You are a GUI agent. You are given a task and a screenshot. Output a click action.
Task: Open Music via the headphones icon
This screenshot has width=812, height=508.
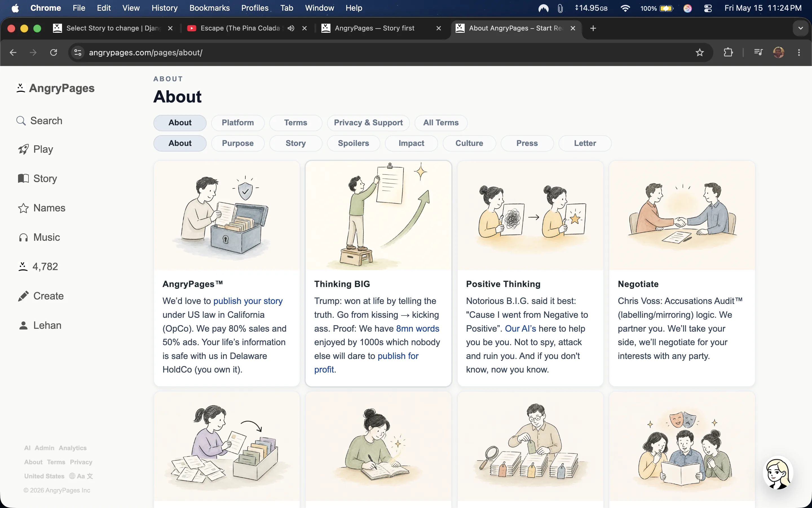(23, 238)
